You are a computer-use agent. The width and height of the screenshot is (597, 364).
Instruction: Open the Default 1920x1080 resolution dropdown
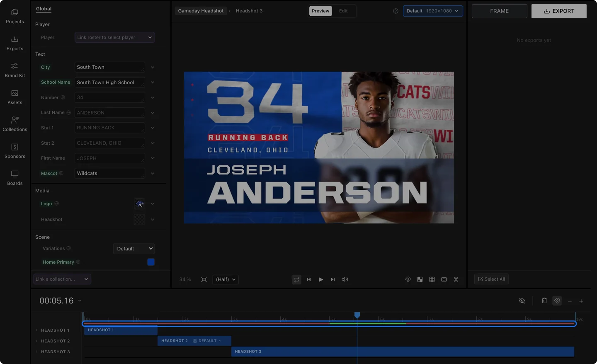coord(433,11)
